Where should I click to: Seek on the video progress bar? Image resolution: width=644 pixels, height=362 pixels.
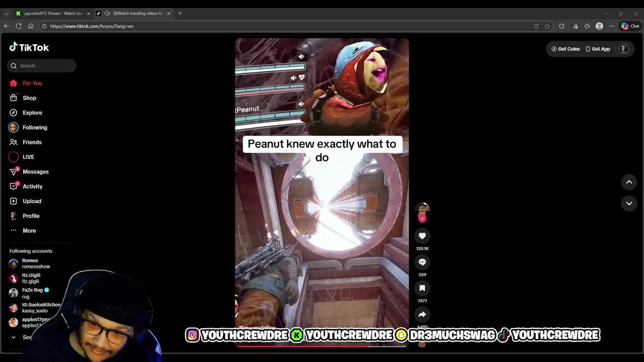(x=322, y=345)
